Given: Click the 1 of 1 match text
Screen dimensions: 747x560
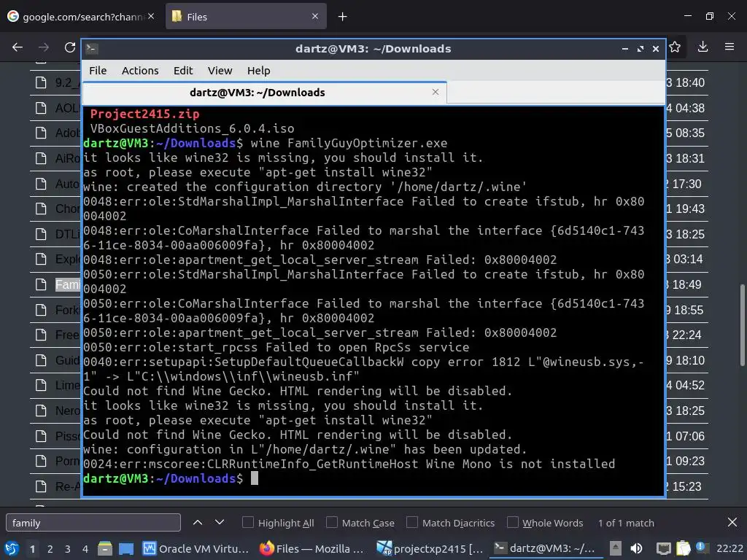Looking at the screenshot, I should click(626, 523).
